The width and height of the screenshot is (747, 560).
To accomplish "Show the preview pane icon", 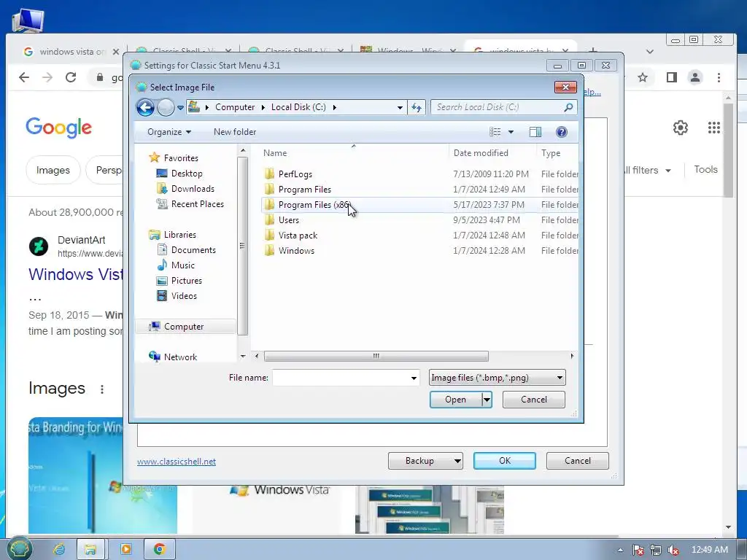I will pos(535,132).
